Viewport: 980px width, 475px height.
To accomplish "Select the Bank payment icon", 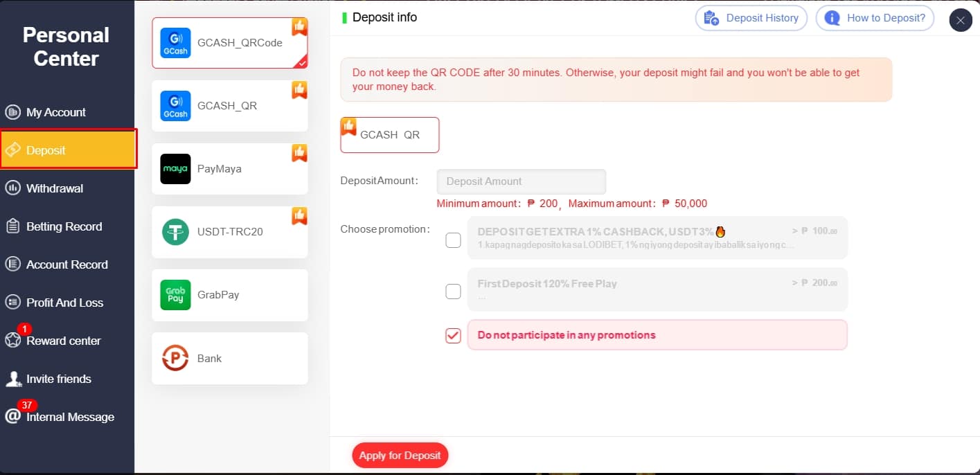I will 175,358.
